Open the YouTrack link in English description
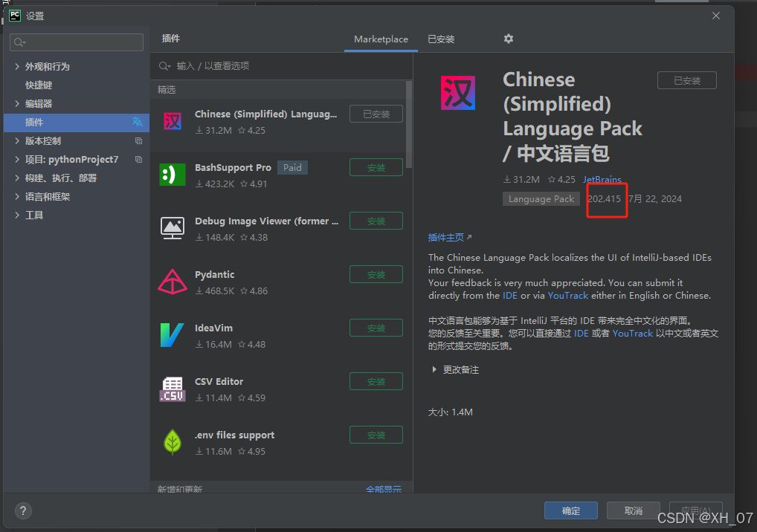Viewport: 757px width, 532px height. pos(568,295)
